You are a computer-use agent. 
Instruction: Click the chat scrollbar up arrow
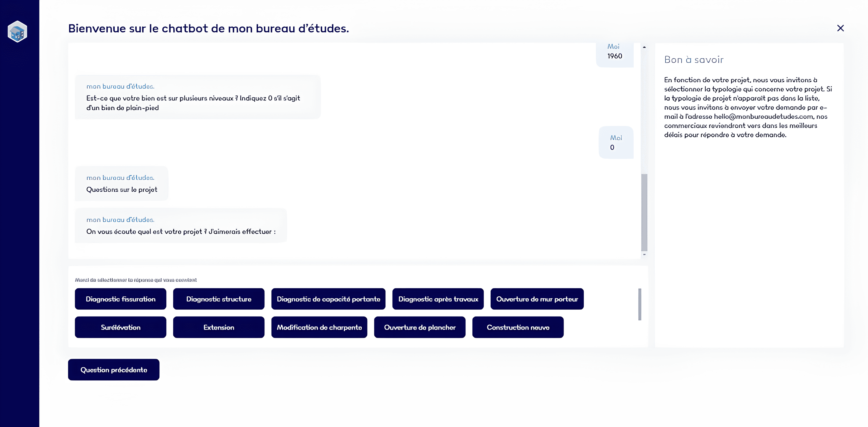tap(644, 47)
